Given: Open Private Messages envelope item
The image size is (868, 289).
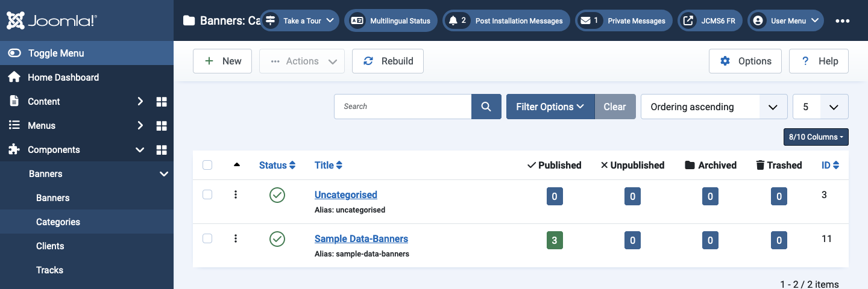Looking at the screenshot, I should (x=623, y=20).
